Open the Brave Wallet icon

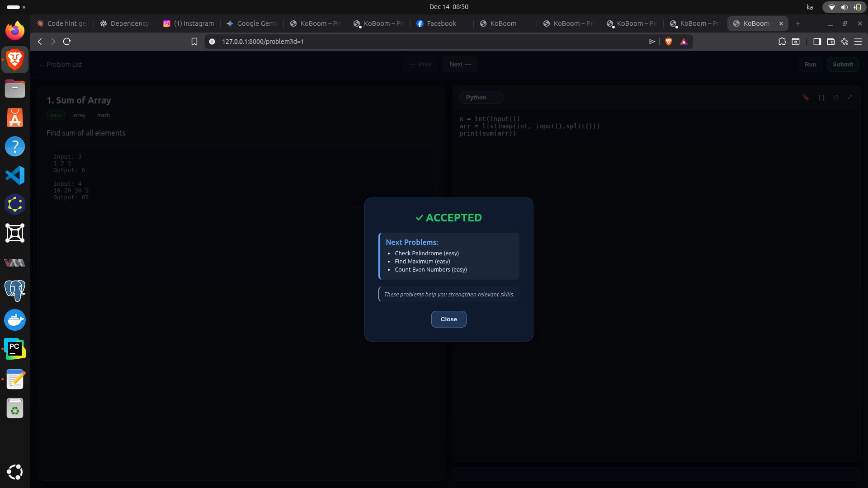pyautogui.click(x=830, y=42)
